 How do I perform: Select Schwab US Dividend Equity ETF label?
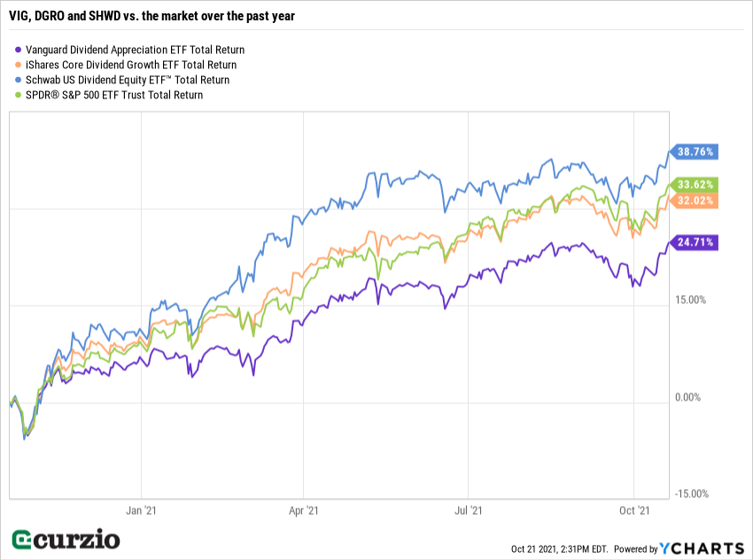(x=128, y=80)
